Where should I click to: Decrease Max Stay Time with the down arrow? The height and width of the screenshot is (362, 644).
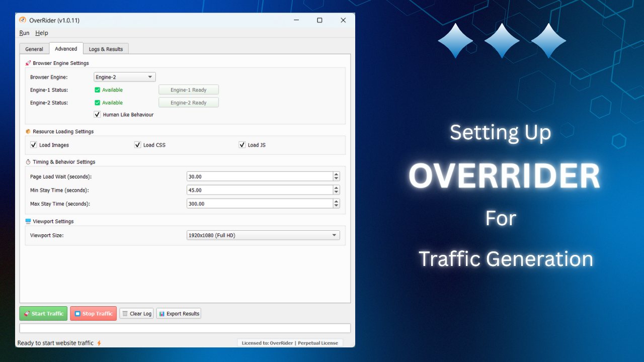[x=336, y=206]
